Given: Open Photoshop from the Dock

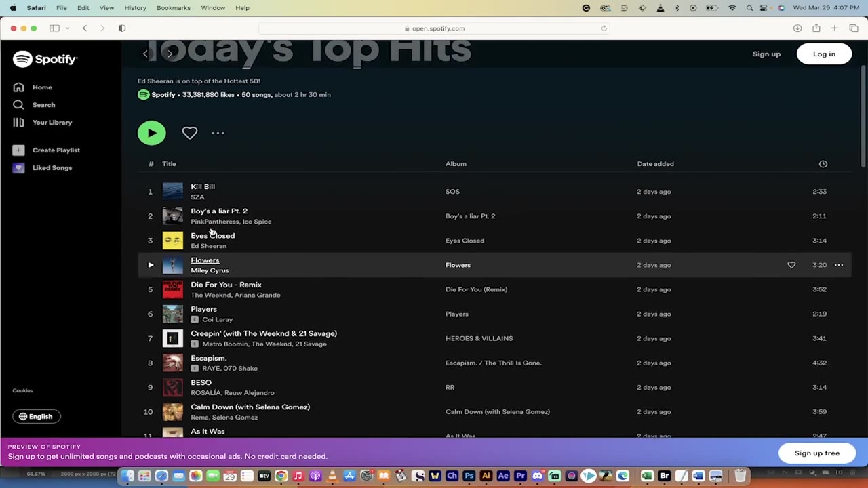Looking at the screenshot, I should (x=469, y=476).
